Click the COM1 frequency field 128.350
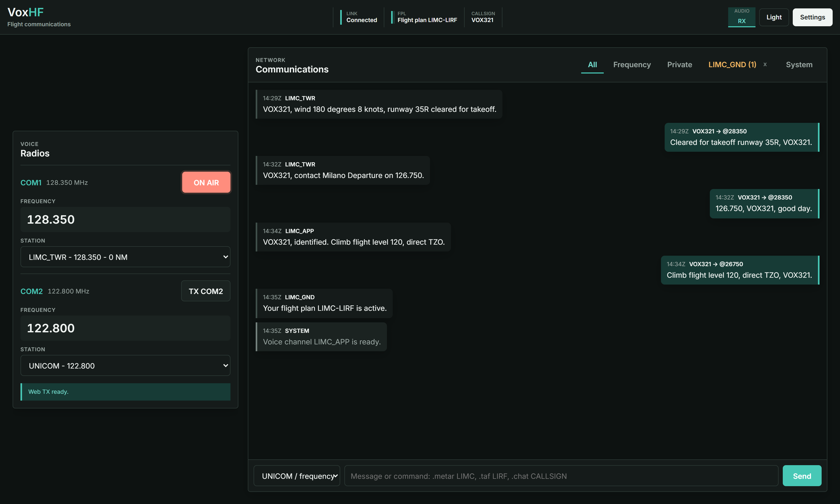This screenshot has height=504, width=840. coord(125,219)
